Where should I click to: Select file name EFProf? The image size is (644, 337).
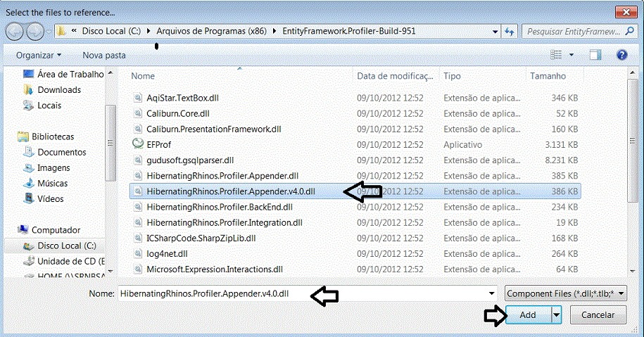click(x=158, y=145)
